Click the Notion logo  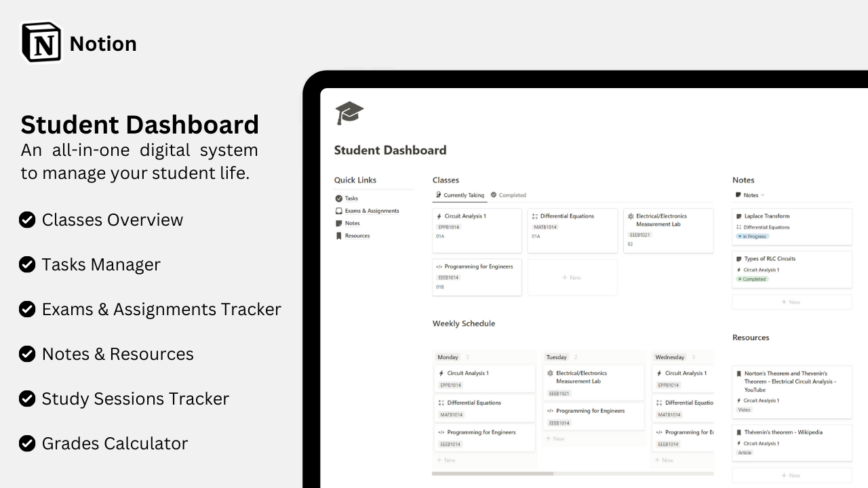click(42, 41)
